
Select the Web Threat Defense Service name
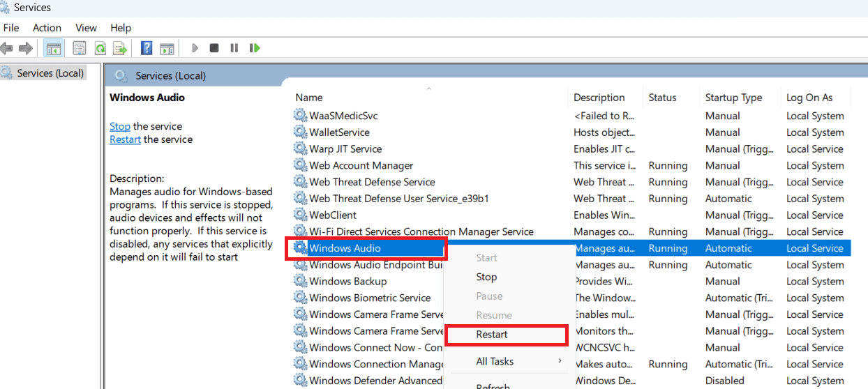click(x=372, y=182)
